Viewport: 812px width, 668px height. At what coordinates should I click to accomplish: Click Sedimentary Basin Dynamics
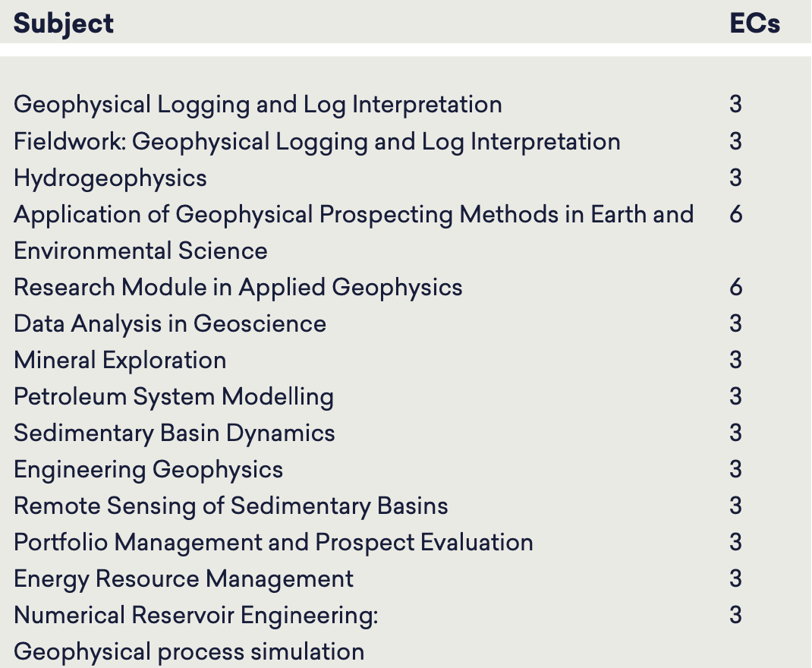pos(175,433)
